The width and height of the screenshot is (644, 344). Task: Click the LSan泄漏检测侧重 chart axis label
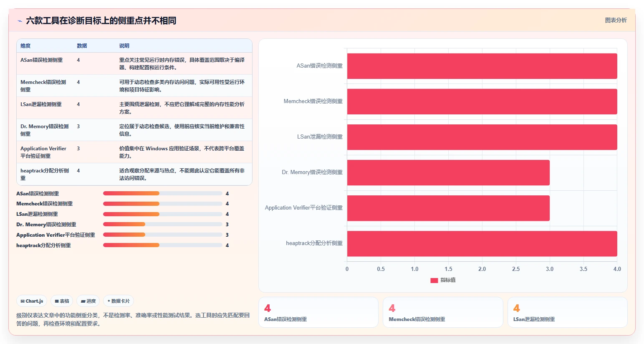coord(320,137)
